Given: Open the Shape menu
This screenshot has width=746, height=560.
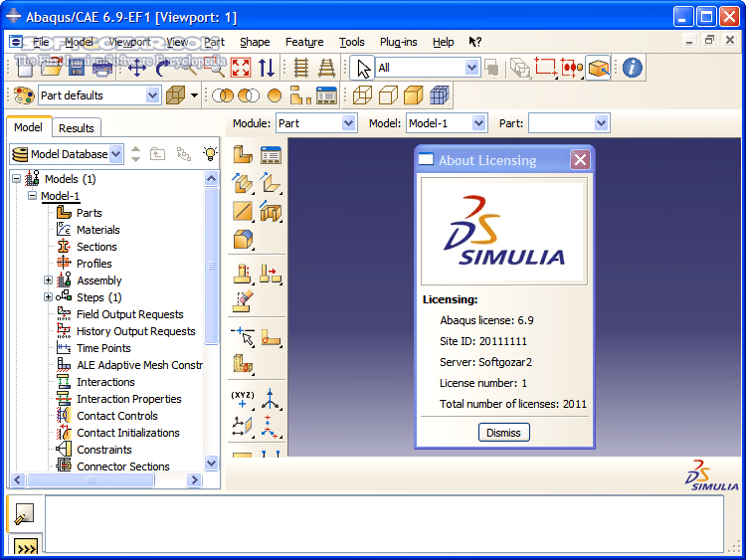Looking at the screenshot, I should [255, 42].
